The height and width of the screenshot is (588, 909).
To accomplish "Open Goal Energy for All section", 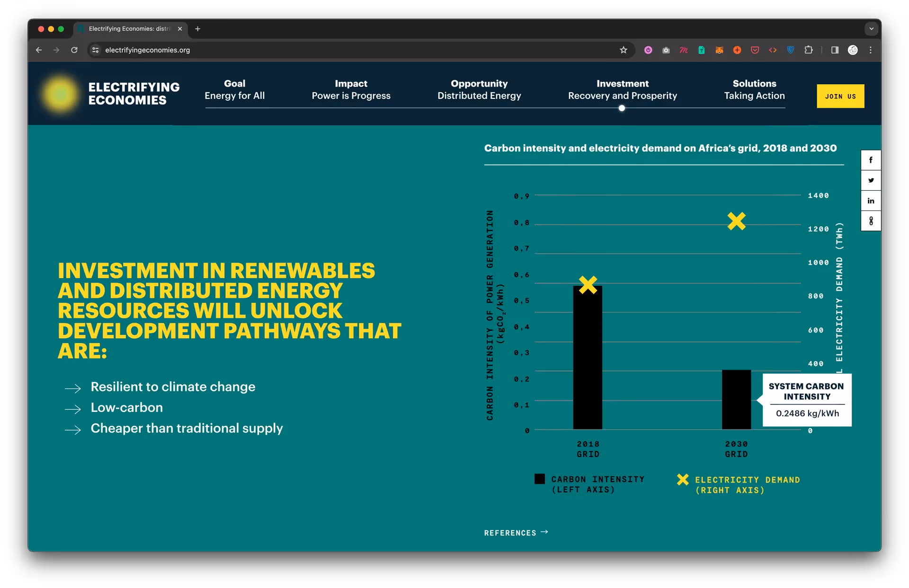I will (234, 89).
